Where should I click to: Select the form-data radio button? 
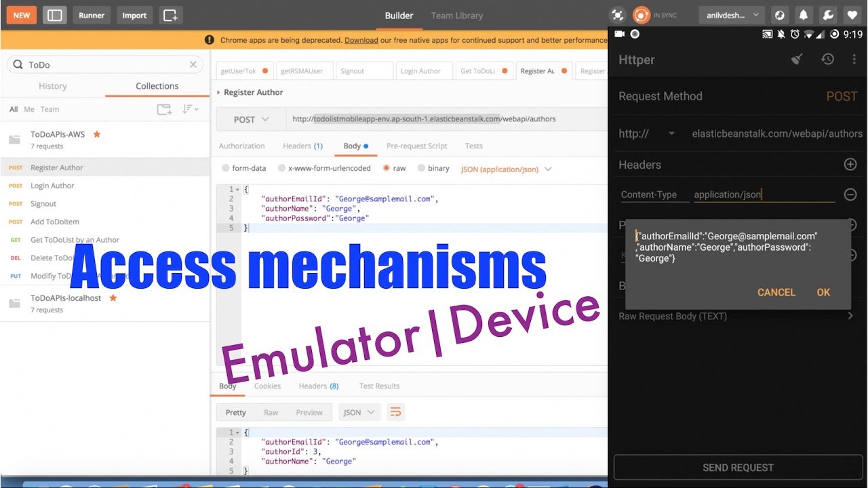click(x=226, y=168)
